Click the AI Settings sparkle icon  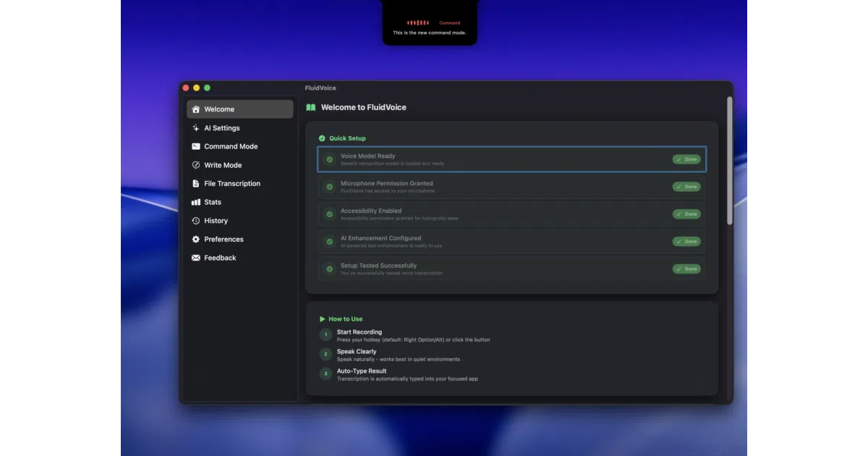195,128
